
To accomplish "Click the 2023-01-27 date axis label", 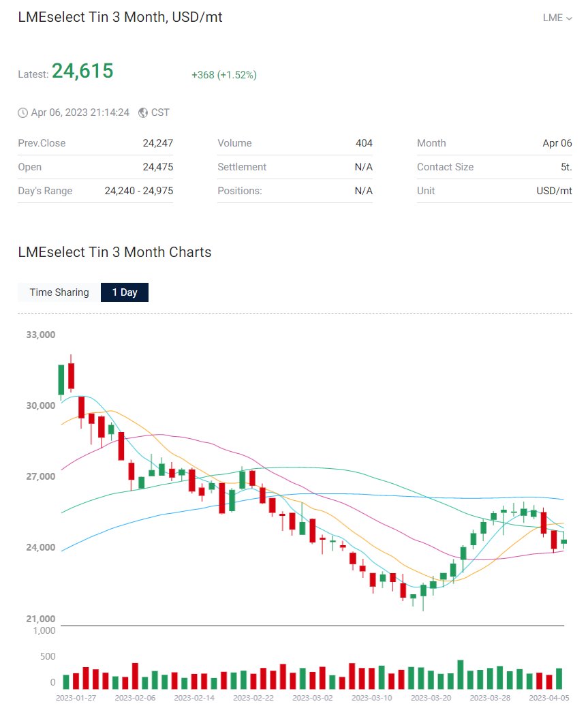I will click(x=76, y=697).
